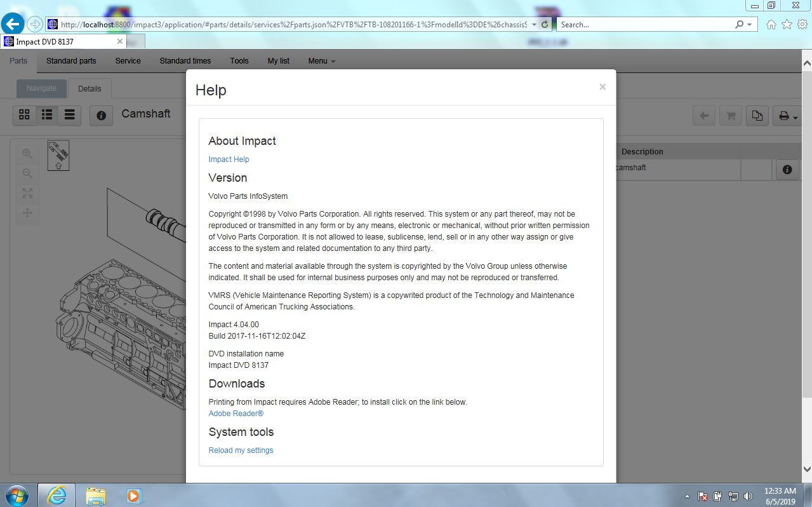
Task: Open Windows Explorer folder in taskbar
Action: (96, 496)
